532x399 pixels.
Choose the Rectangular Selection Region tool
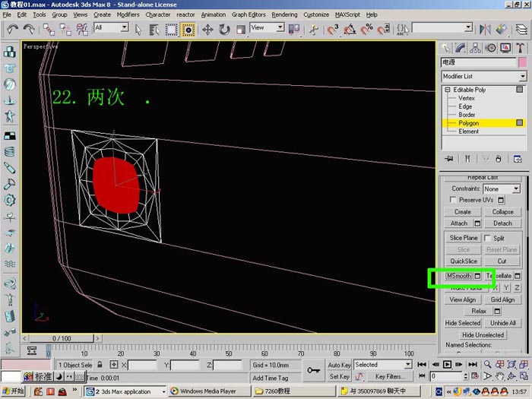[x=171, y=30]
